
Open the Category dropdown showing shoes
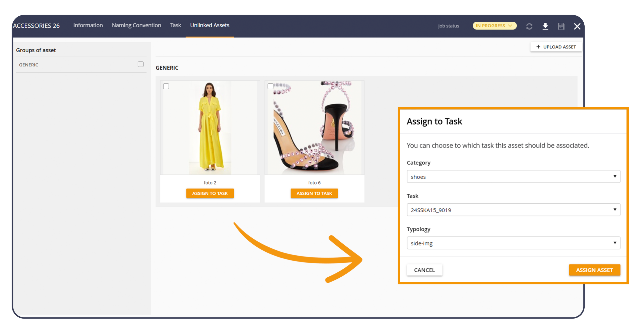click(x=513, y=177)
